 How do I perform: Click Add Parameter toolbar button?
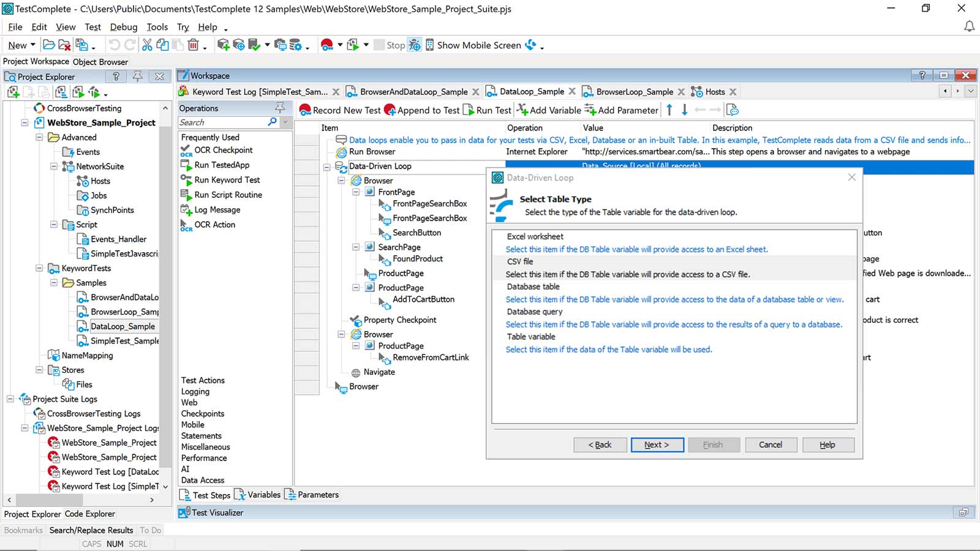point(621,110)
